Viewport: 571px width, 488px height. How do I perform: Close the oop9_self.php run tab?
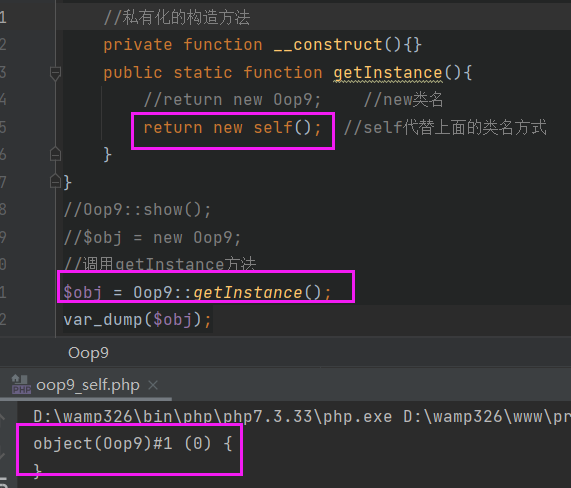153,385
